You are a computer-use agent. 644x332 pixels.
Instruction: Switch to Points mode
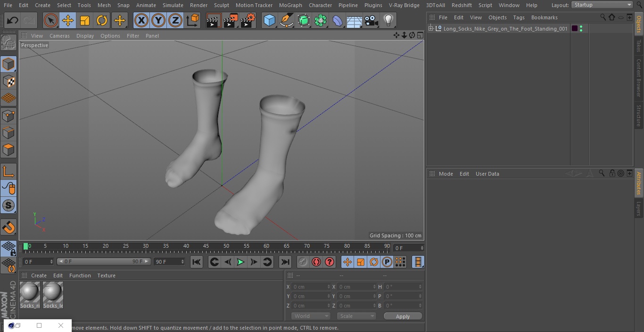click(8, 115)
